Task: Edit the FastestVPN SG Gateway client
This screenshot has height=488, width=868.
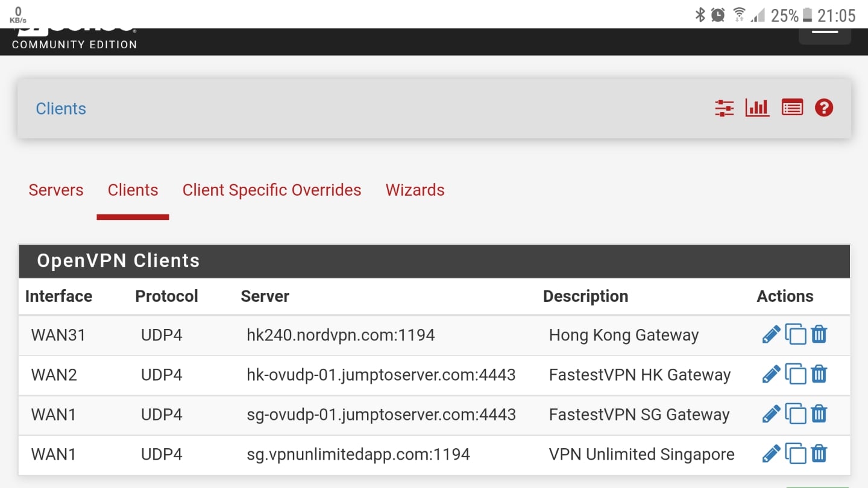Action: tap(771, 414)
